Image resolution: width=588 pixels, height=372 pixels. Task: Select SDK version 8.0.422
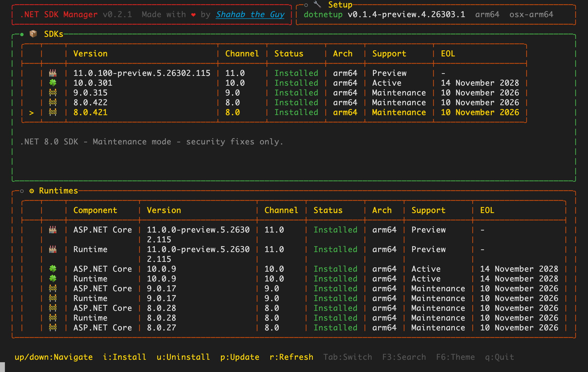coord(90,103)
